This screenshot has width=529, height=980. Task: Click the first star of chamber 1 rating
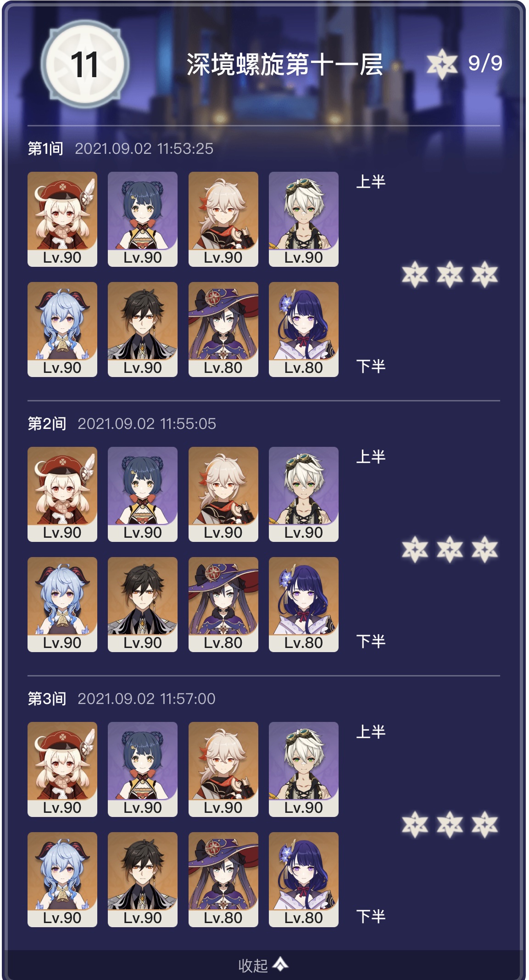[415, 275]
